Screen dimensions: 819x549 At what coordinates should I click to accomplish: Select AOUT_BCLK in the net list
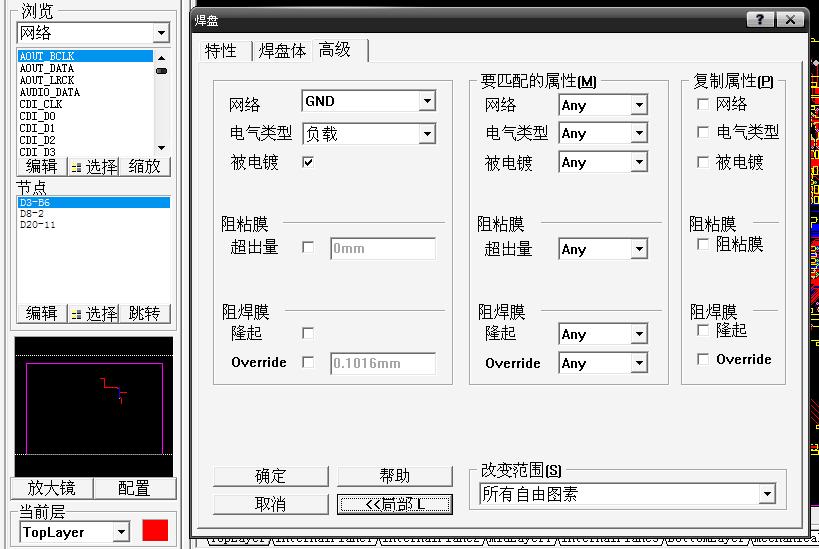[x=86, y=56]
